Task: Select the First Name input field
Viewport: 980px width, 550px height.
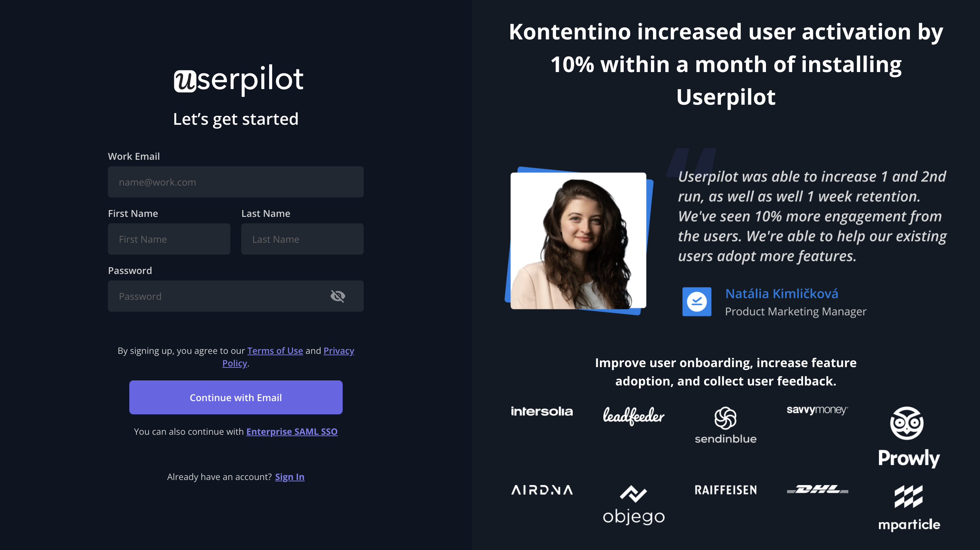Action: pos(168,239)
